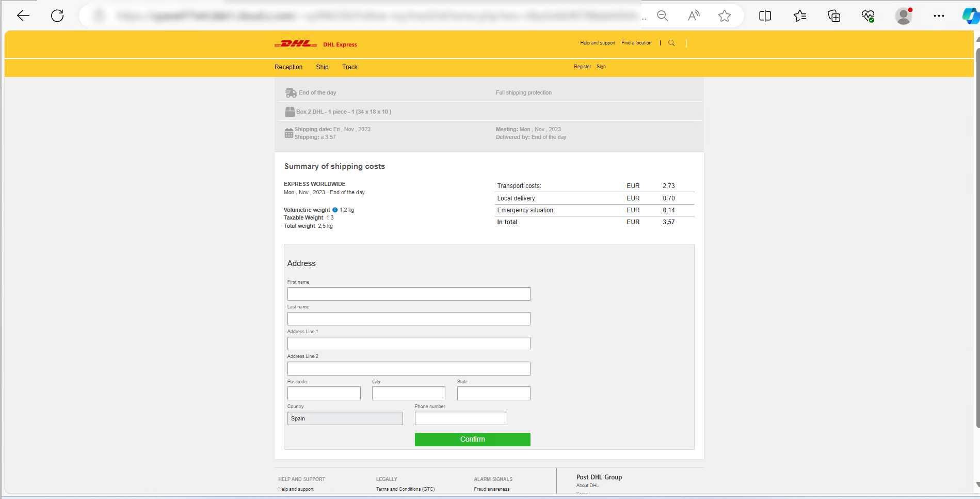Add page to favorites star icon

click(x=725, y=16)
